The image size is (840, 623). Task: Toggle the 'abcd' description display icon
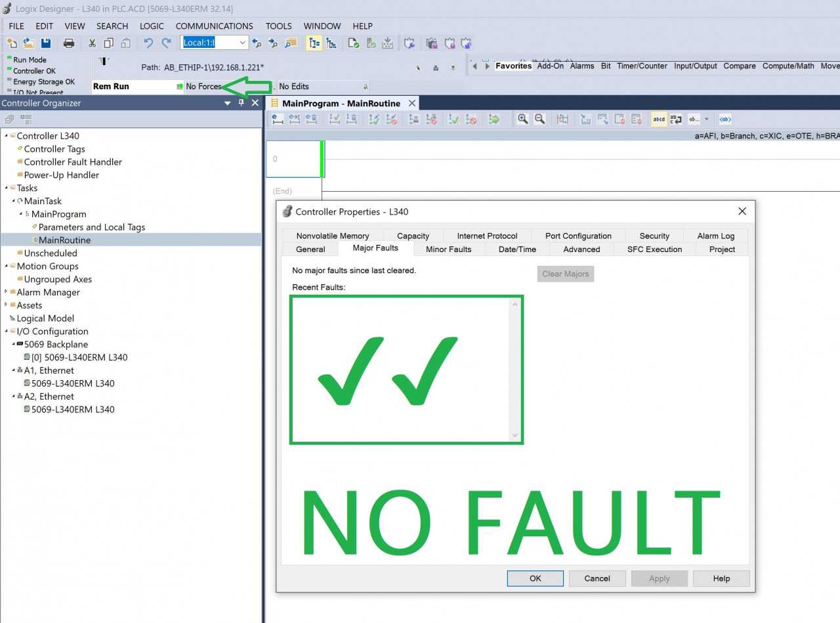pos(659,119)
